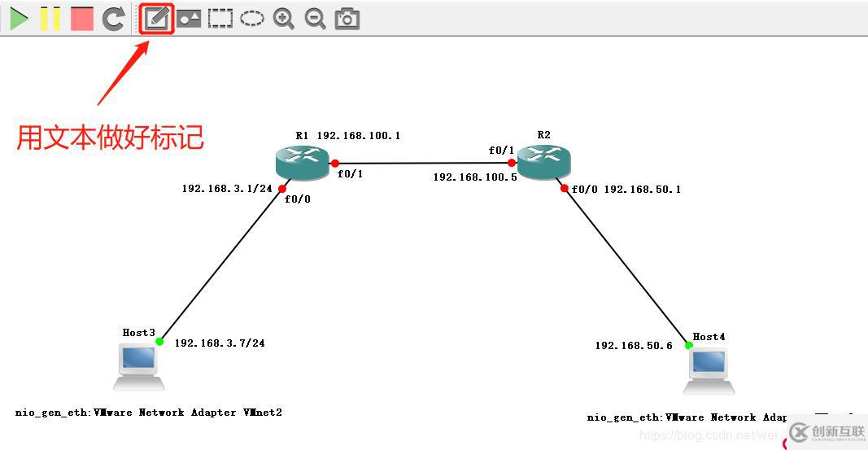Click the R2 router name label

543,134
